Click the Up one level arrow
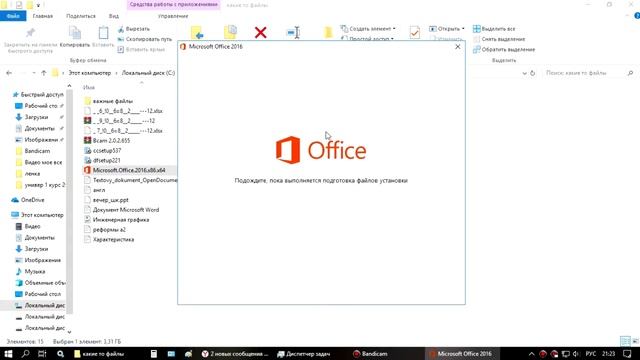The width and height of the screenshot is (640, 360). (x=44, y=73)
